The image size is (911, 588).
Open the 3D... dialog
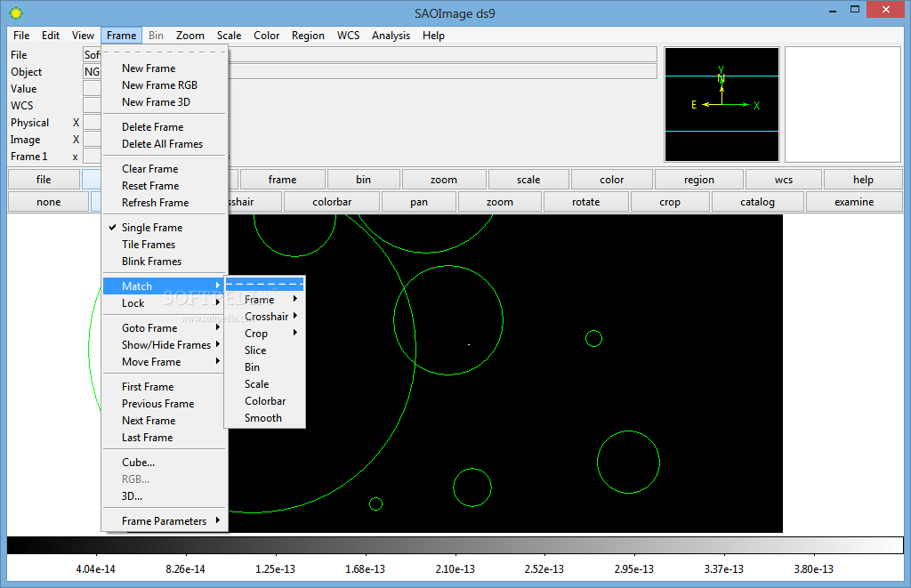coord(165,495)
